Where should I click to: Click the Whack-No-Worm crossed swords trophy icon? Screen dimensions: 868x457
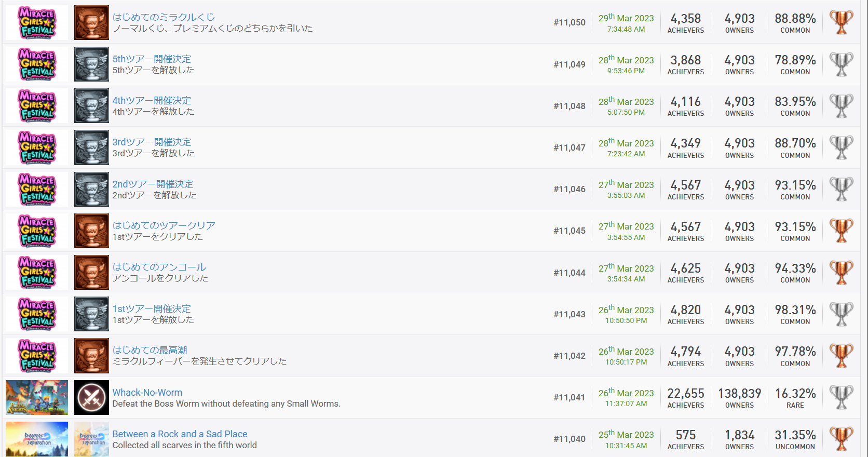(91, 397)
